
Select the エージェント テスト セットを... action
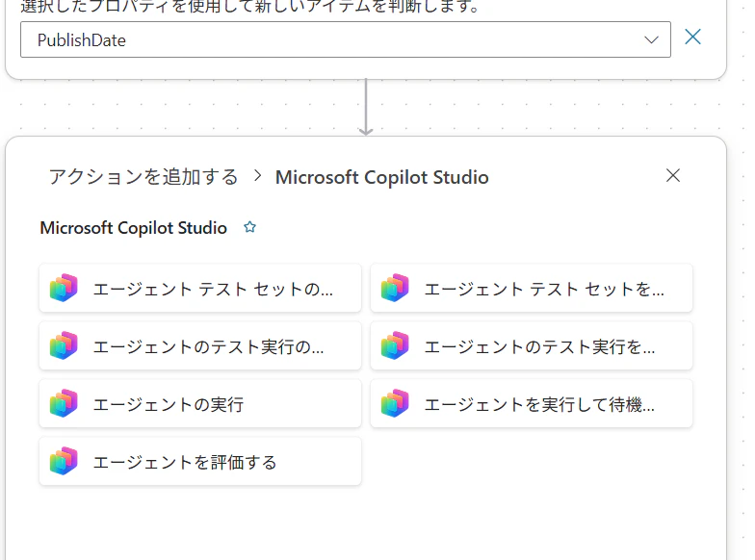coord(532,289)
